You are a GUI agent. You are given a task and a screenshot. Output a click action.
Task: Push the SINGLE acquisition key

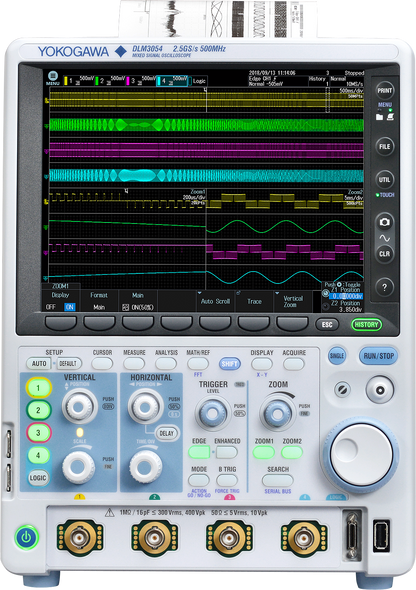337,356
